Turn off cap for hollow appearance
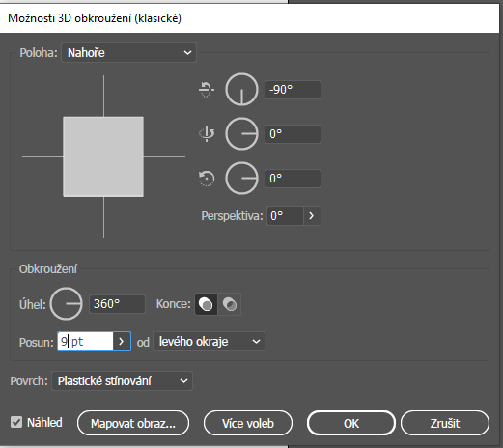This screenshot has height=448, width=503. [x=230, y=304]
